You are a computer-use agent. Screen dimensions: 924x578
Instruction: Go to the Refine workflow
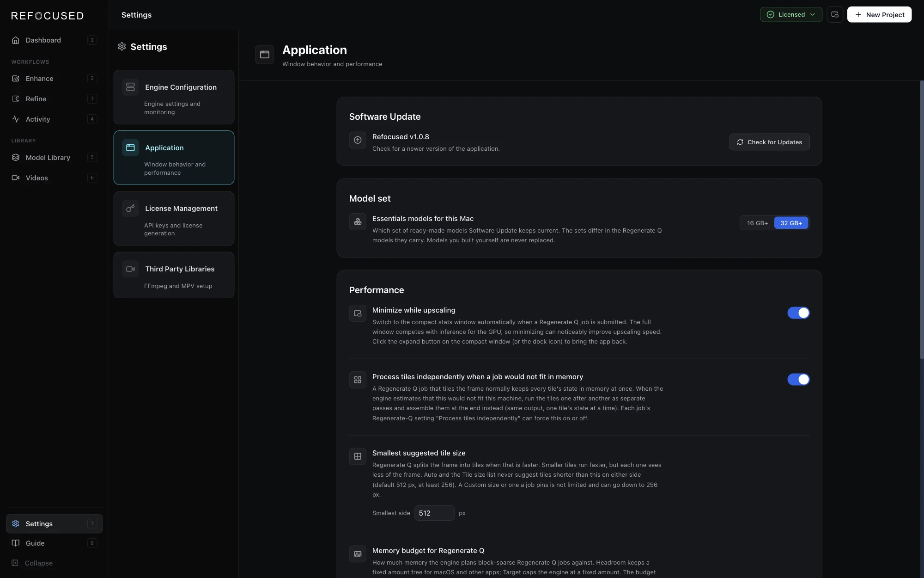[x=54, y=99]
